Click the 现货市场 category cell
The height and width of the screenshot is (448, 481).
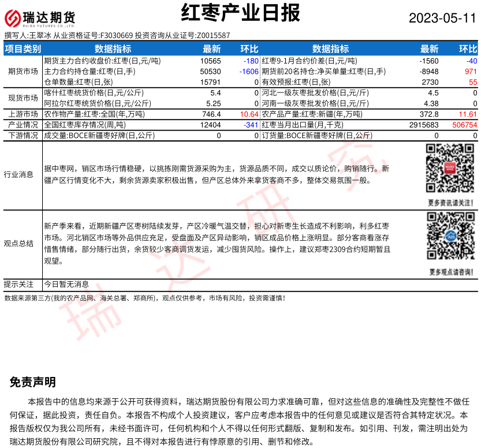[x=23, y=98]
